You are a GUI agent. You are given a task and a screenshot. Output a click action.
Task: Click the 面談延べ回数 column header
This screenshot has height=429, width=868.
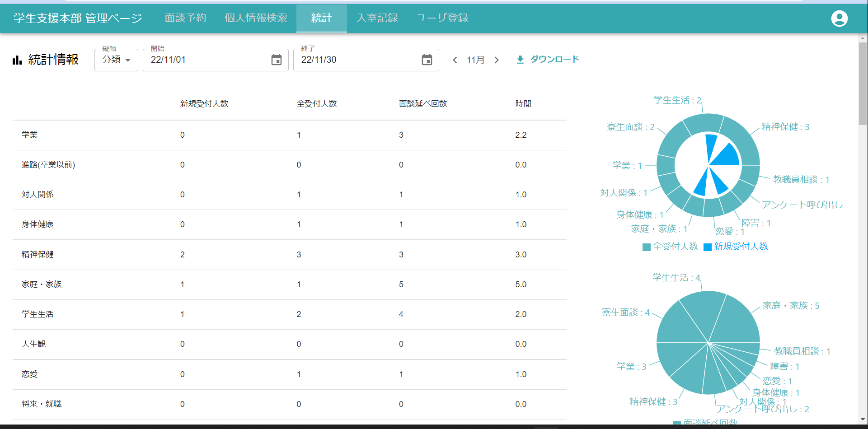pos(423,104)
